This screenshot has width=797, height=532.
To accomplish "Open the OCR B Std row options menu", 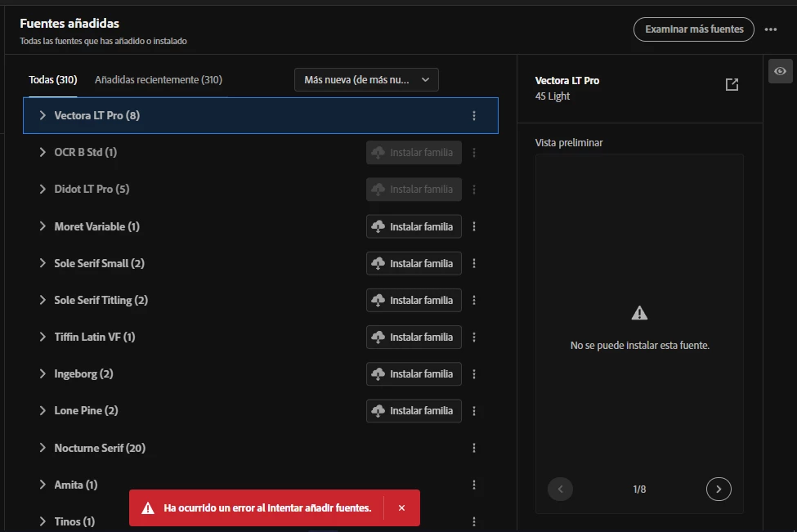I will click(x=474, y=153).
